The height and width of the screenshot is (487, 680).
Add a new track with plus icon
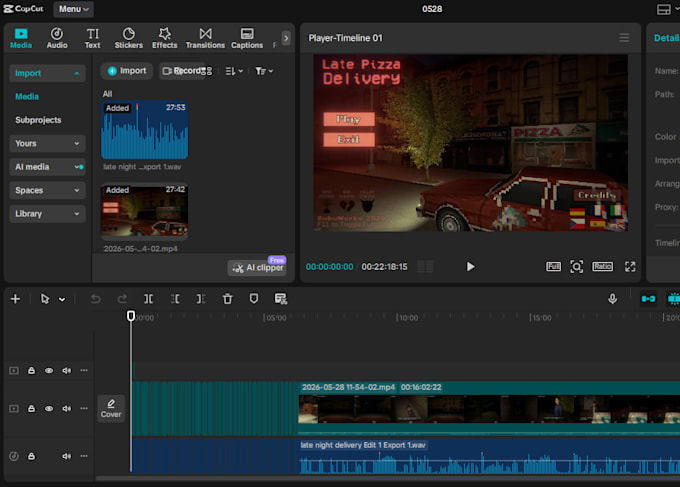click(15, 299)
